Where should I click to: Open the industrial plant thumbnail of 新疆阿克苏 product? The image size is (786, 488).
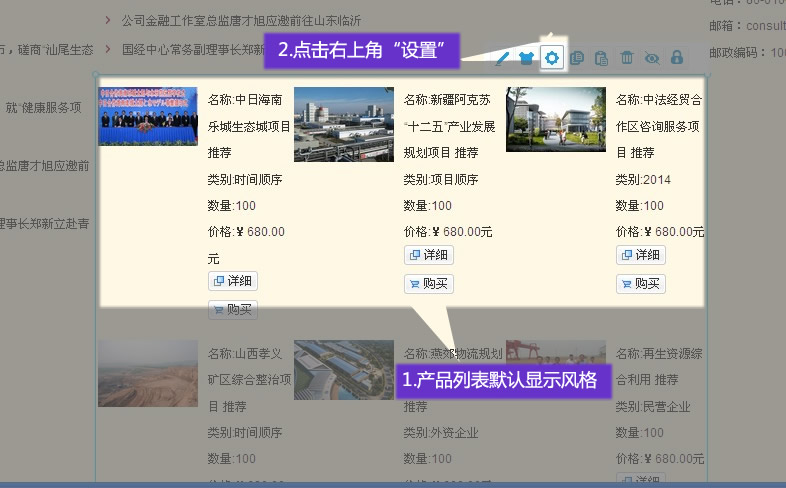344,125
